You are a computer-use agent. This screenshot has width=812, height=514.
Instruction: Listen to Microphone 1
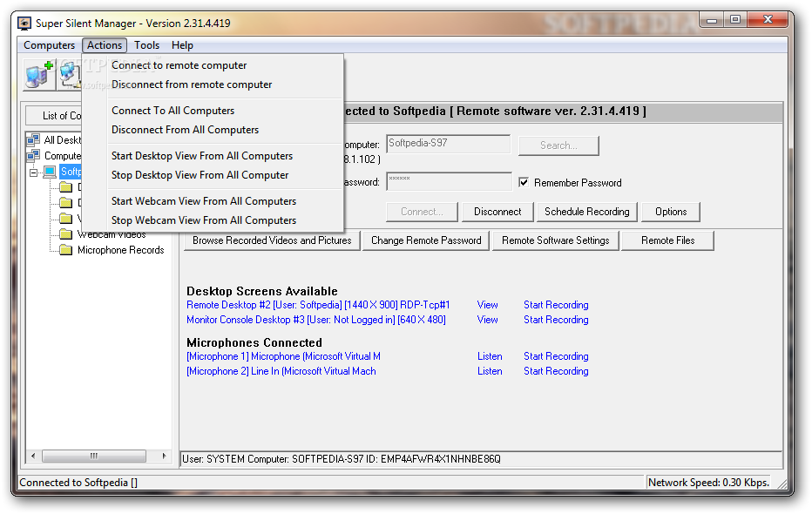coord(490,356)
